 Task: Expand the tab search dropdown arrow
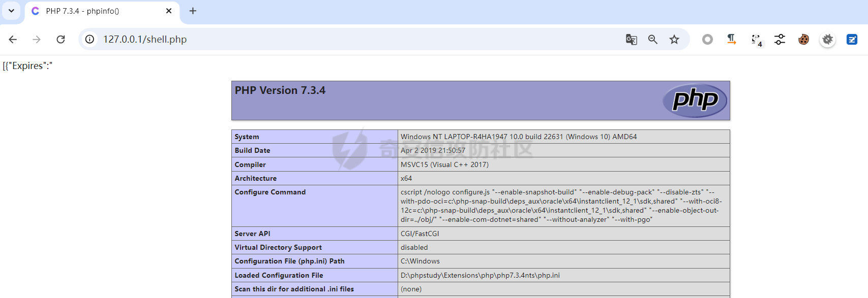click(11, 11)
